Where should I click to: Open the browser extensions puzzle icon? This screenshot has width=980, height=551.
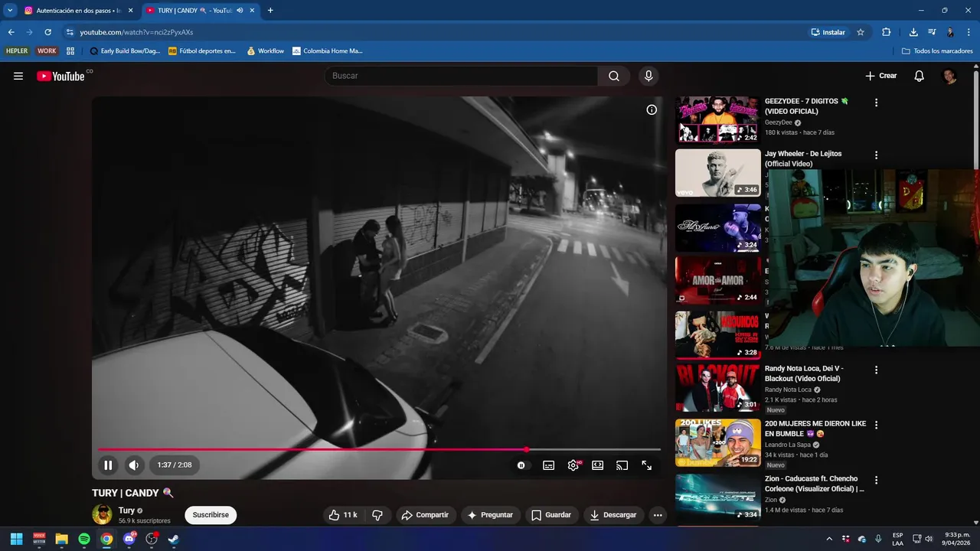[886, 32]
